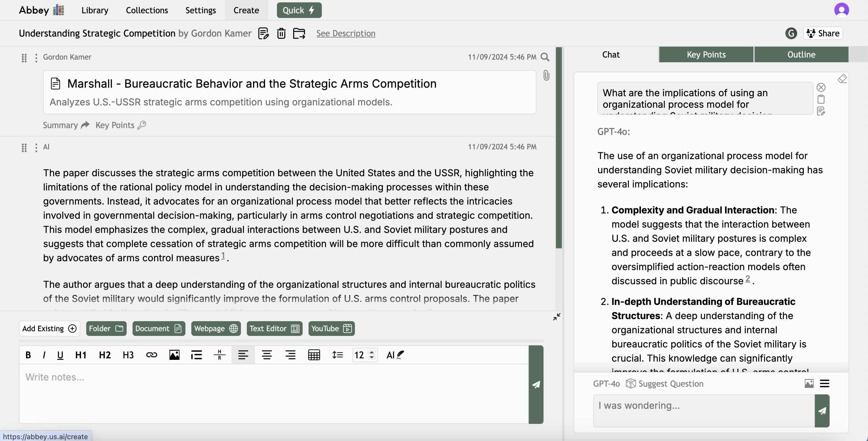The image size is (868, 441).
Task: Click the paperclip attachment icon
Action: (x=546, y=75)
